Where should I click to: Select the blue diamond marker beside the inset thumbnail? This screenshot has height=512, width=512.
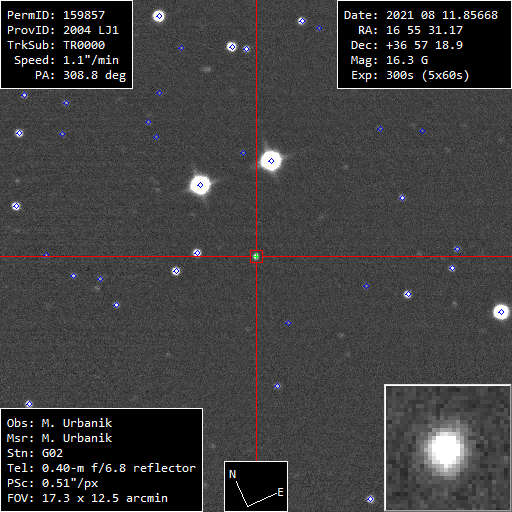(370, 499)
